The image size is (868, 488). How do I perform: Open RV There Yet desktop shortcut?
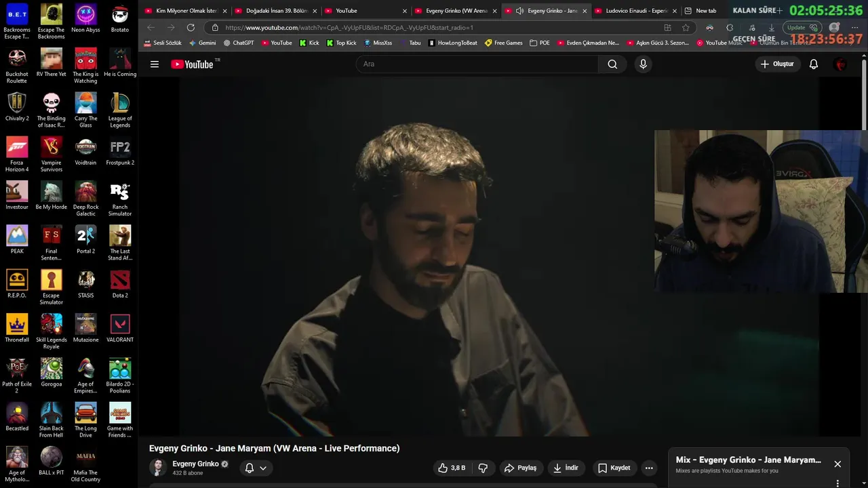click(x=52, y=63)
